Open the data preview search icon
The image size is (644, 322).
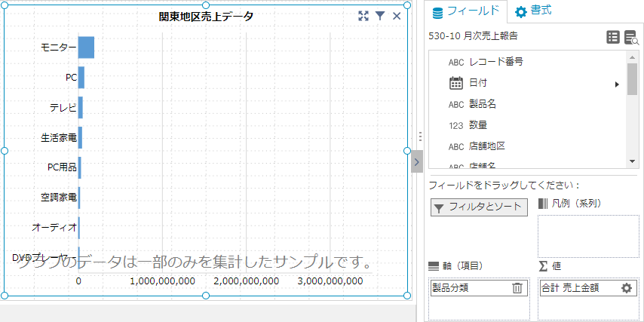[631, 37]
